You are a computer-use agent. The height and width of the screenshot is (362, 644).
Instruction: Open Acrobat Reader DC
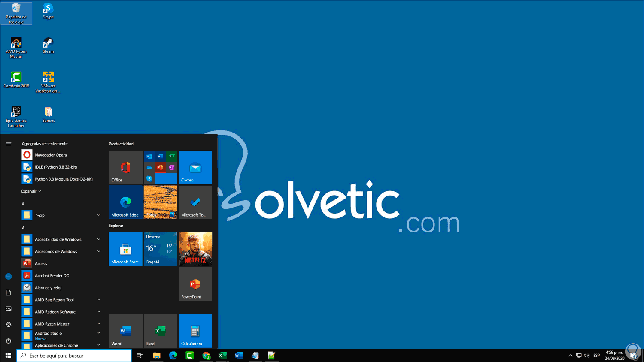click(61, 275)
